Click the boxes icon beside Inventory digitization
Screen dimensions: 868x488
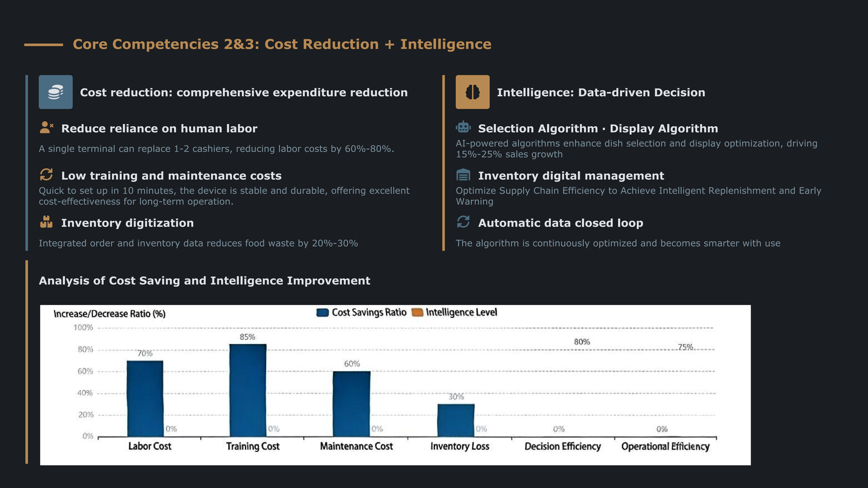tap(46, 222)
